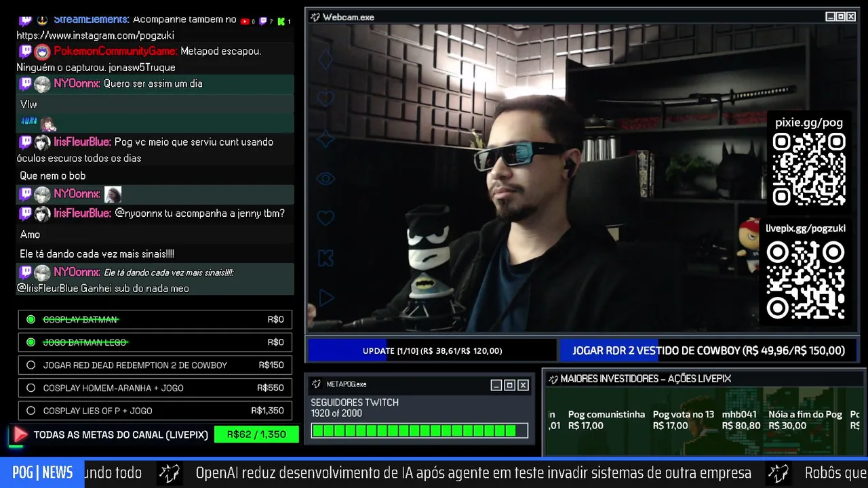This screenshot has height=488, width=868.
Task: Open the pixie.gg/pog link
Action: point(809,123)
